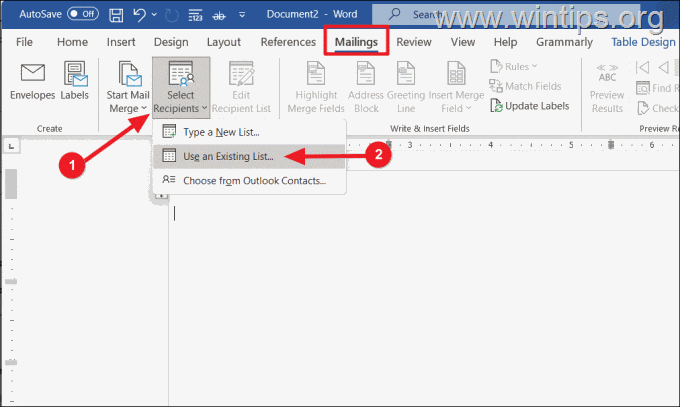
Task: Click the Update Labels button
Action: (x=530, y=106)
